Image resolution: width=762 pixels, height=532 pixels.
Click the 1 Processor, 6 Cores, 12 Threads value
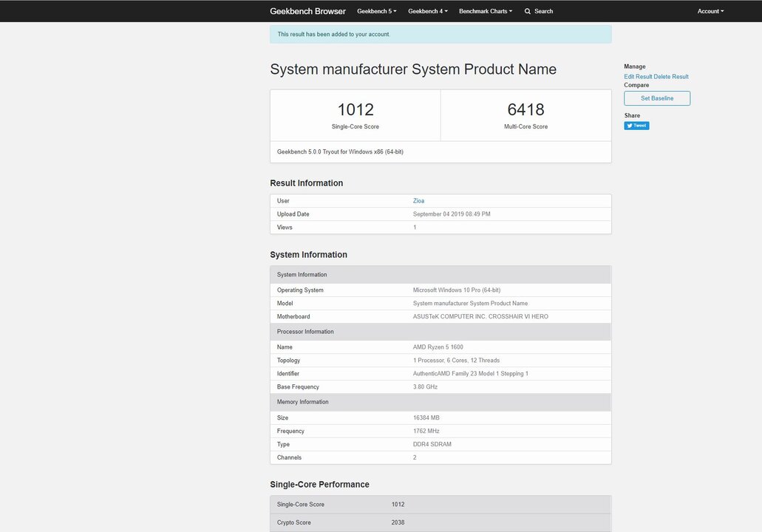click(x=456, y=360)
